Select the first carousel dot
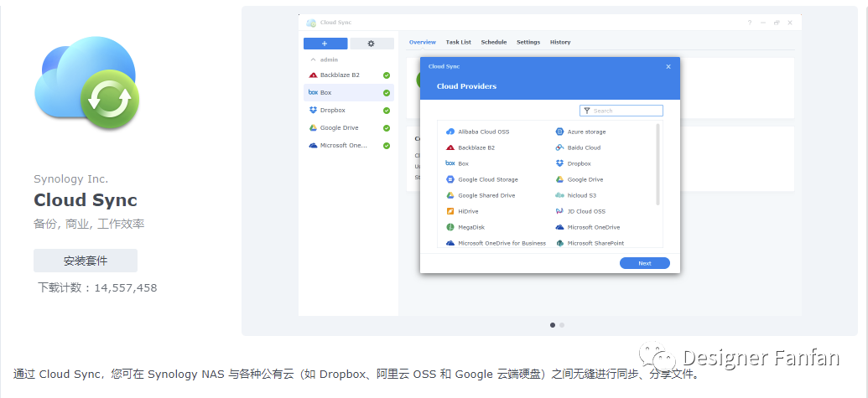The height and width of the screenshot is (398, 868). [x=553, y=326]
